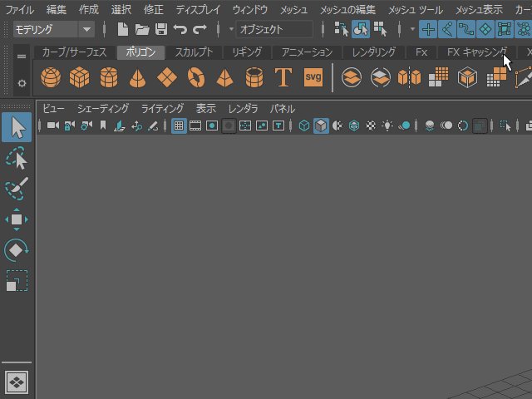532x399 pixels.
Task: Toggle use all lights in viewport
Action: click(387, 126)
